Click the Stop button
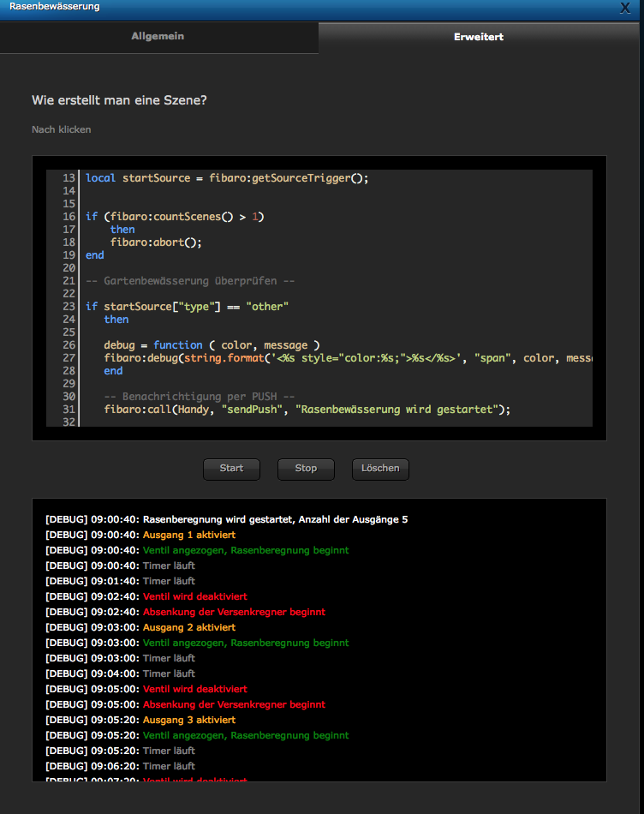Viewport: 644px width, 814px height. pos(306,469)
